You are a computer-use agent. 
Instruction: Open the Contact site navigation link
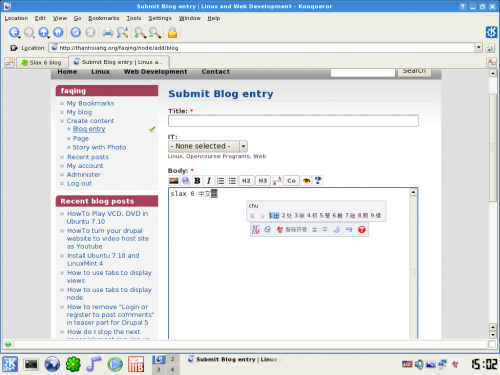[x=215, y=72]
